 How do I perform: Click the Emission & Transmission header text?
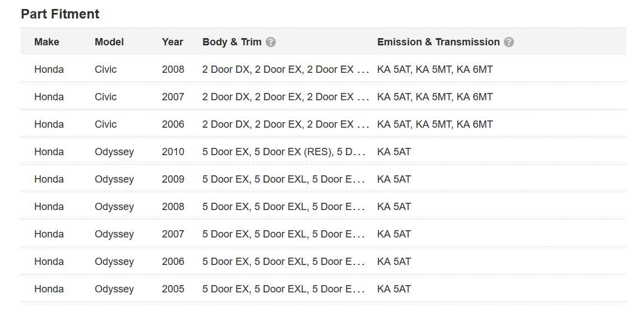click(438, 42)
